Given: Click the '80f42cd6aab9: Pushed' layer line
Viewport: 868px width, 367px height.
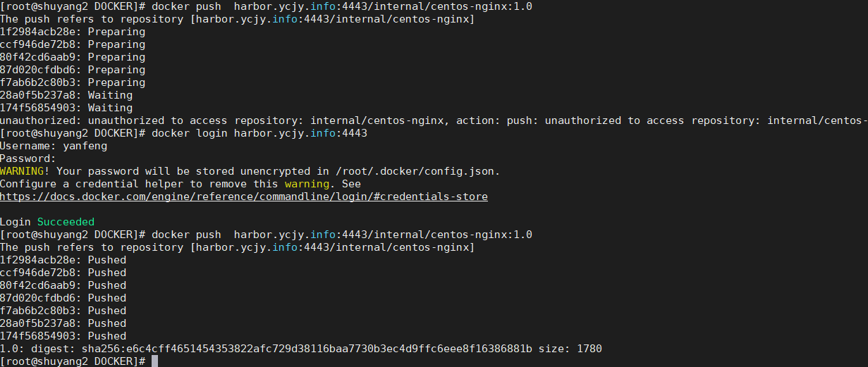Looking at the screenshot, I should 63,285.
